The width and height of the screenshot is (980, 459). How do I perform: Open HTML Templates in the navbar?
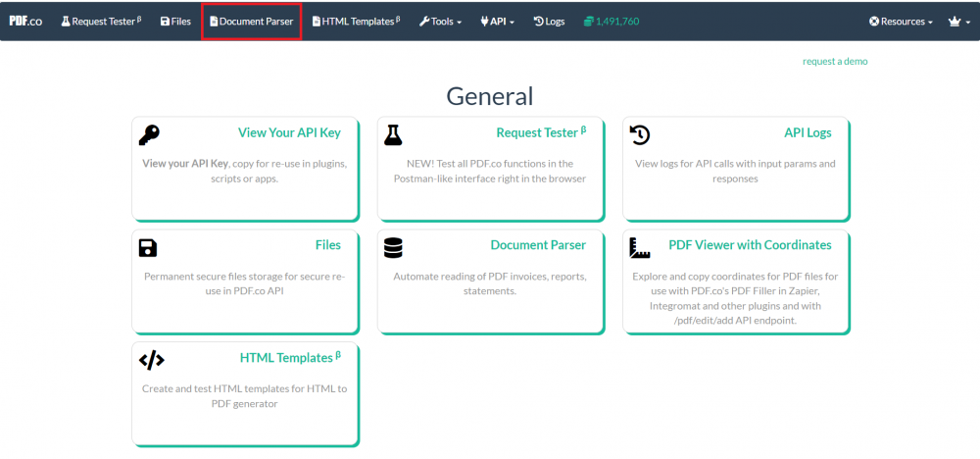[x=357, y=22]
